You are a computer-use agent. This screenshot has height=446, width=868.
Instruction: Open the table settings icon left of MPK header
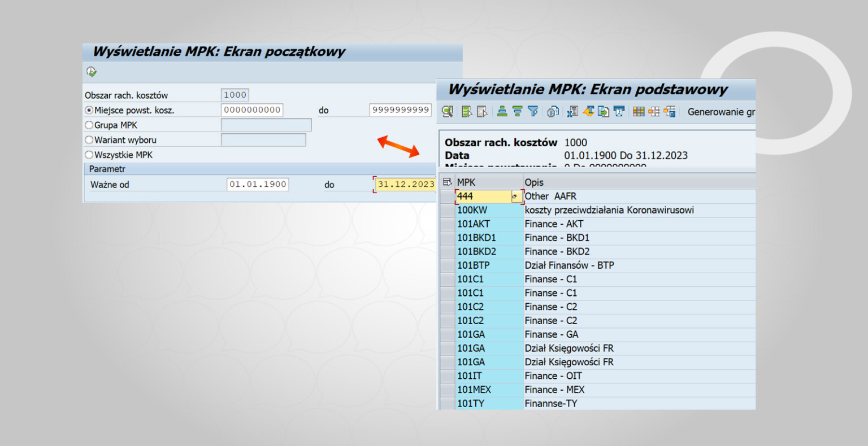446,181
